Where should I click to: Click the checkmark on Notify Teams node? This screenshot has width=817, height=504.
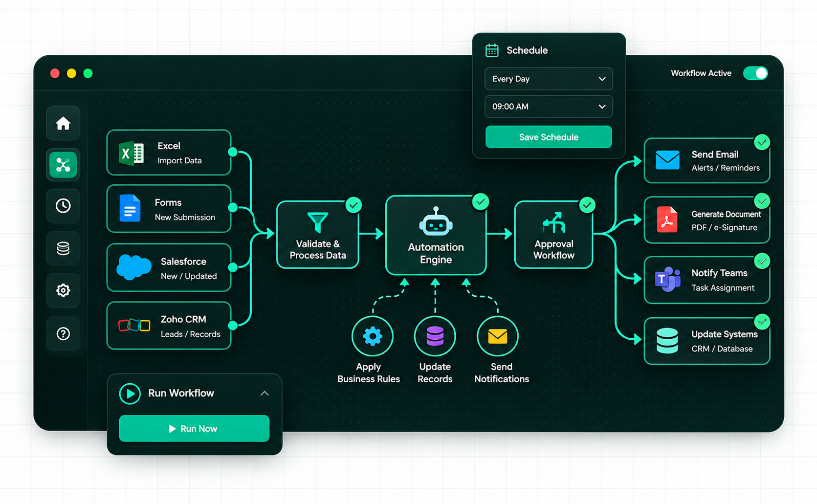[762, 261]
